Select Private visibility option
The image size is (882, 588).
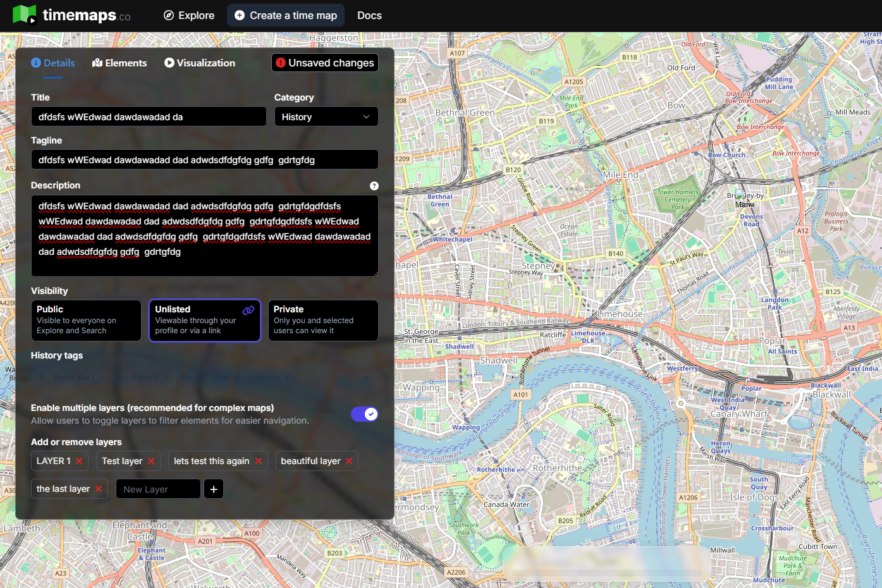pyautogui.click(x=323, y=320)
